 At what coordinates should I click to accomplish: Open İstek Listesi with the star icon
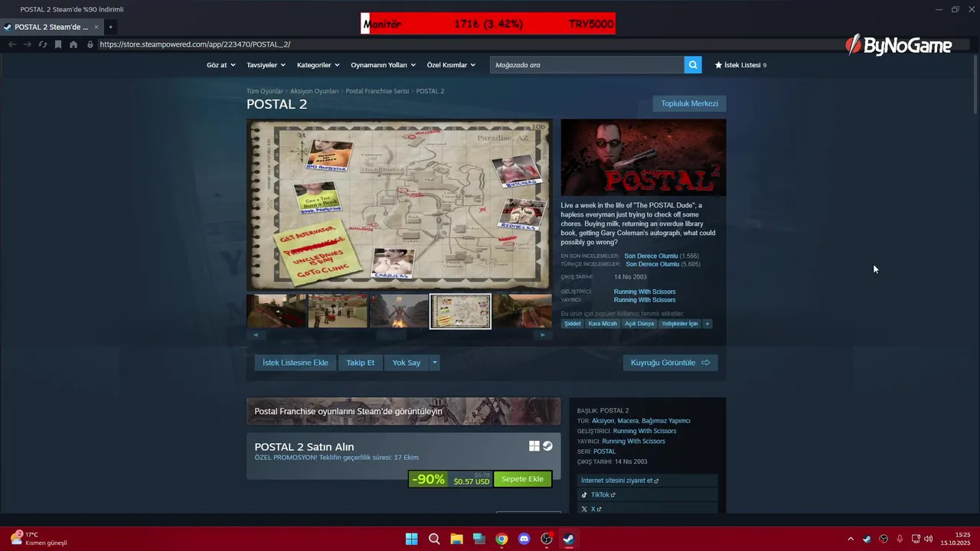coord(740,65)
